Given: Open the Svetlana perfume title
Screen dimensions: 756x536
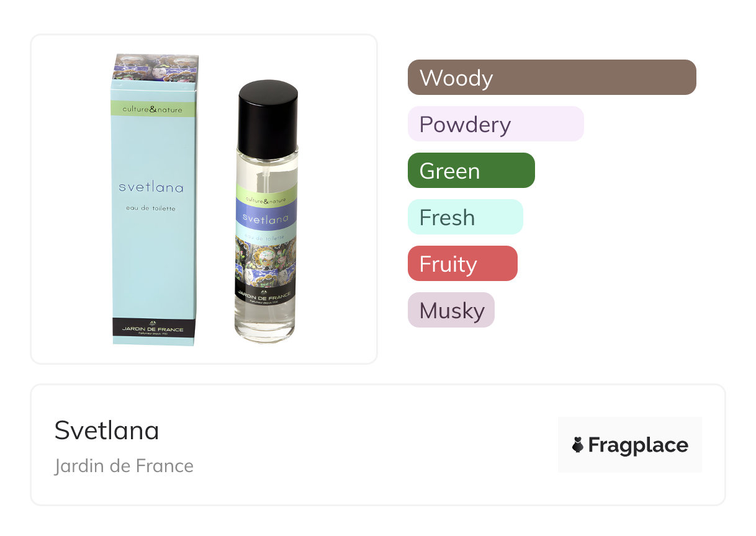Looking at the screenshot, I should pos(107,430).
